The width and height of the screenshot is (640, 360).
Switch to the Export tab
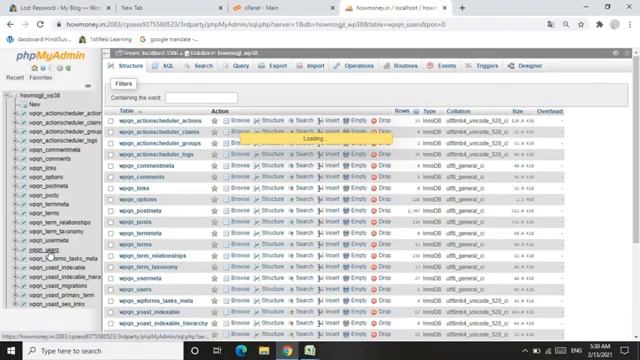(273, 66)
